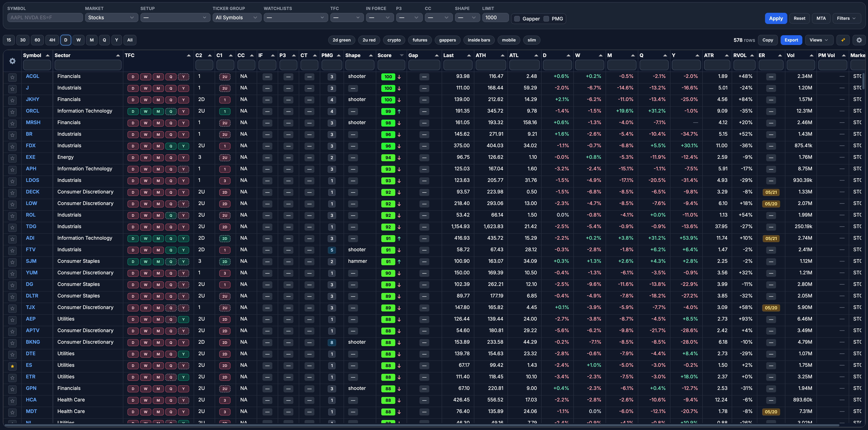868x430 pixels.
Task: Sort by Score column arrow
Action: point(402,55)
